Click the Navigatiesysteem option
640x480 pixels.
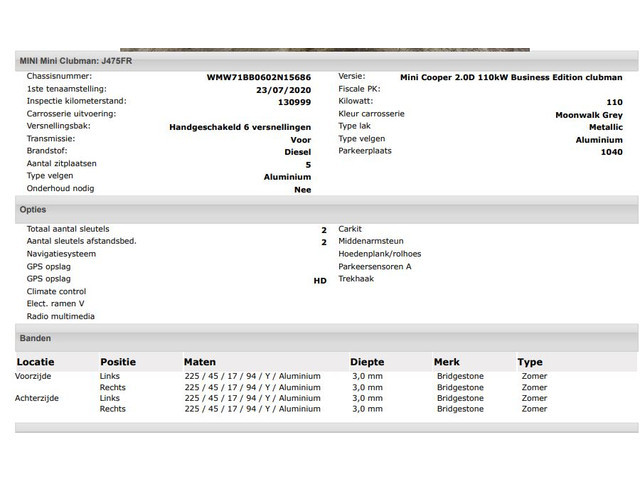pos(61,254)
